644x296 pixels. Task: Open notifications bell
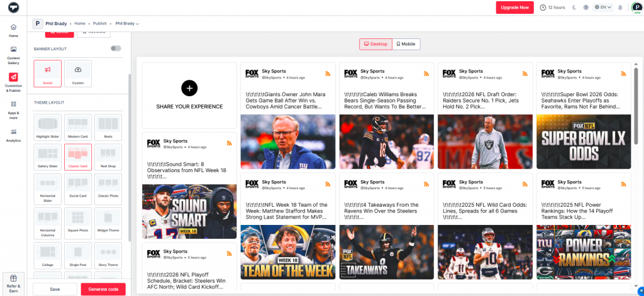[x=620, y=8]
